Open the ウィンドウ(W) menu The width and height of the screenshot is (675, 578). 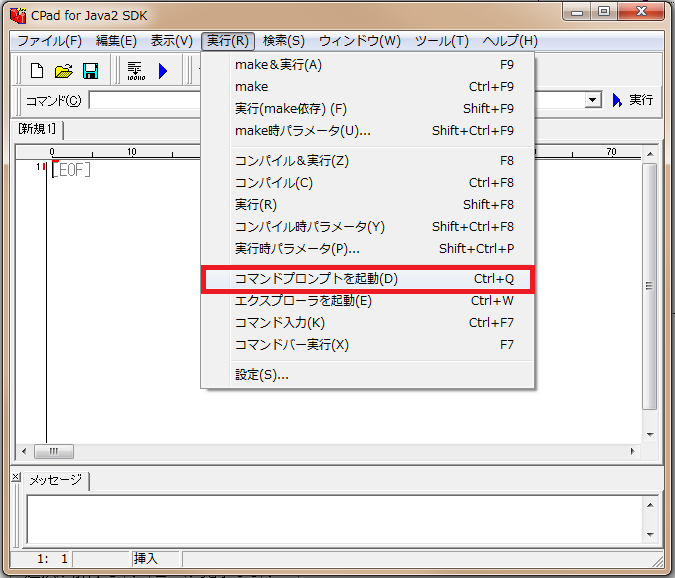coord(360,41)
